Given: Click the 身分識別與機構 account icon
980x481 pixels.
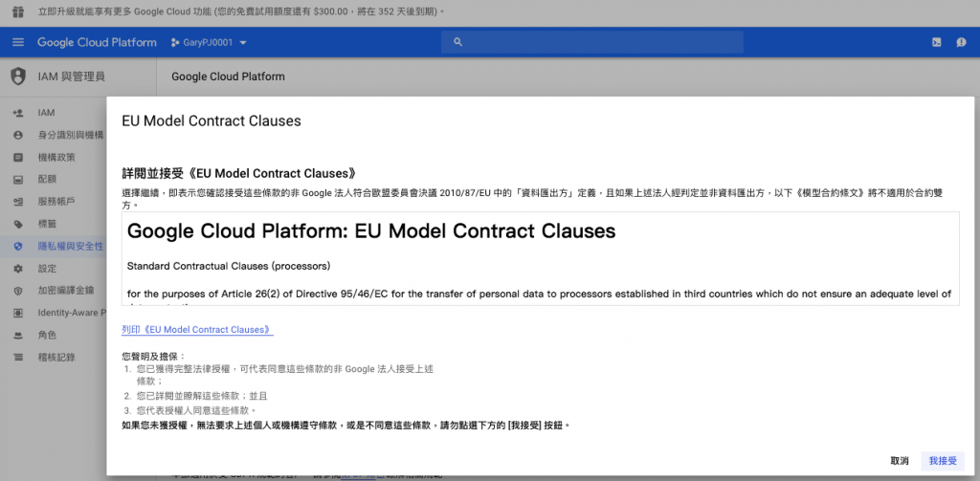Looking at the screenshot, I should [x=18, y=135].
